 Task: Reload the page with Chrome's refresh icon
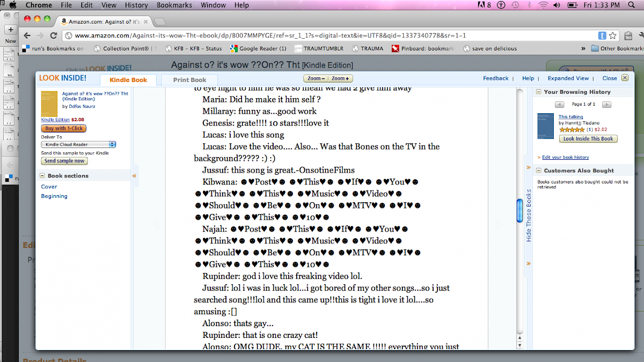(x=54, y=35)
